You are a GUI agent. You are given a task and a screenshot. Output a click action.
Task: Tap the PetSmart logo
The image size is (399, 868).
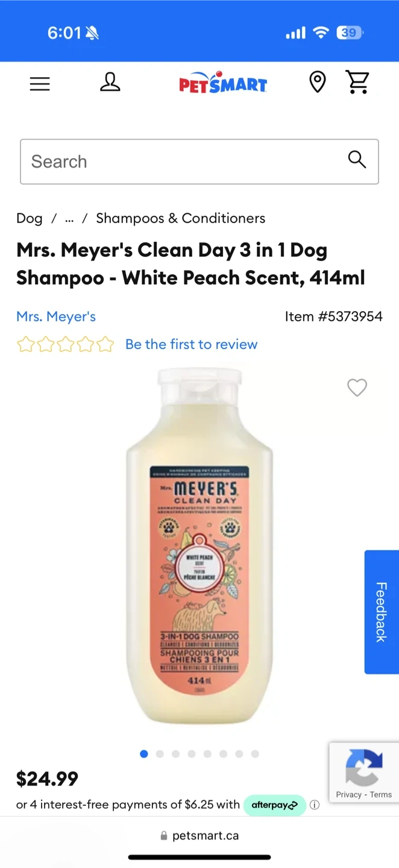(x=223, y=83)
